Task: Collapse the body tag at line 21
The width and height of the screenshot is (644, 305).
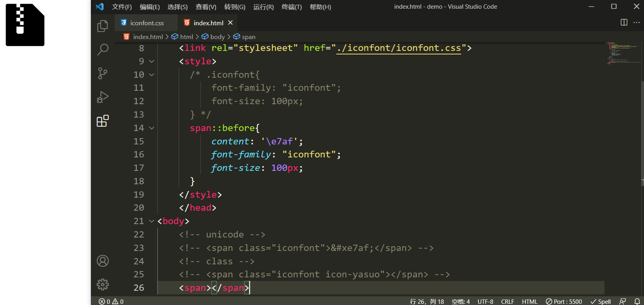Action: coord(152,221)
